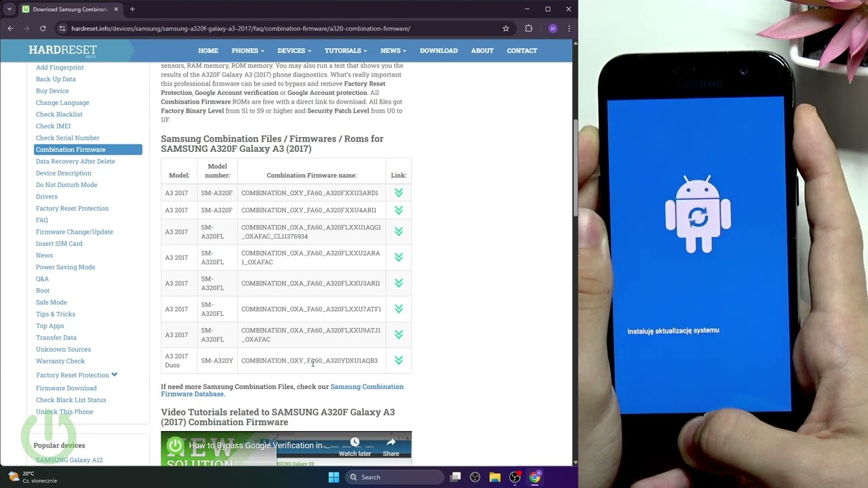Open Data Recovery After Delete link
Screen dimensions: 868x488
pyautogui.click(x=75, y=161)
